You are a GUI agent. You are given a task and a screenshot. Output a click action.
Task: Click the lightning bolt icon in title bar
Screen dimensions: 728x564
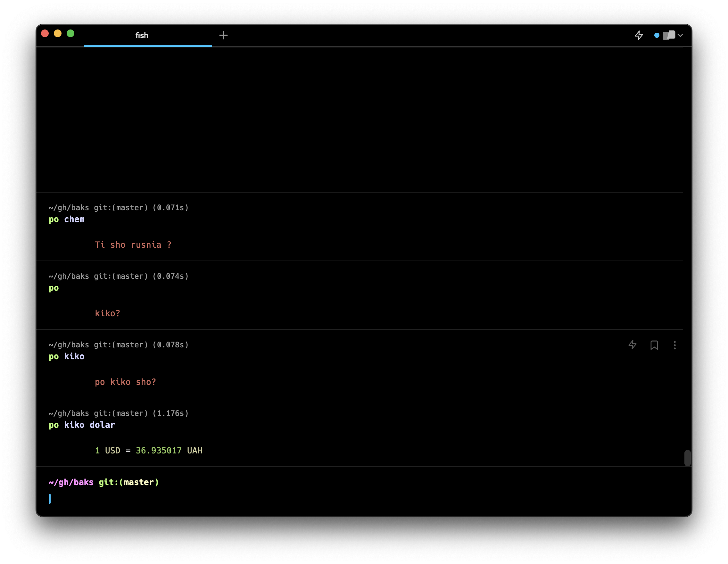coord(638,35)
